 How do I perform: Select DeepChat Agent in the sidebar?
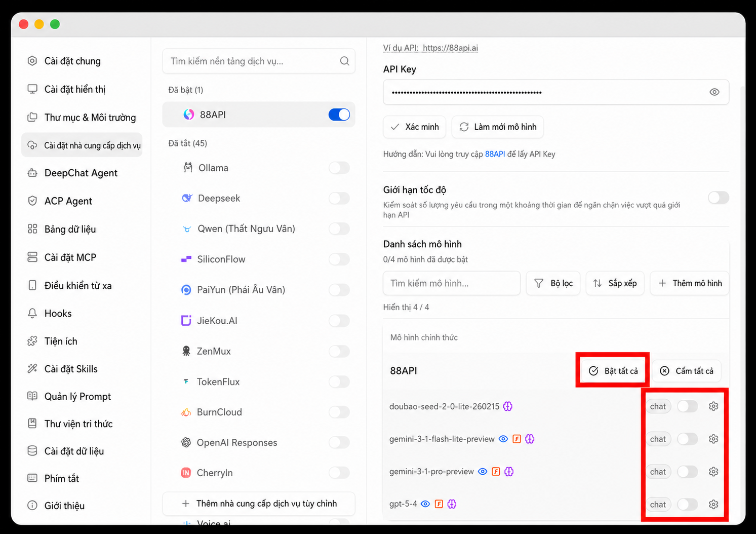(82, 173)
